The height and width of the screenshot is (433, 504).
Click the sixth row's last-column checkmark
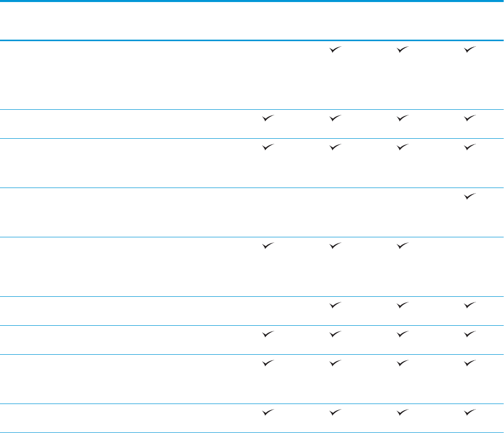469,305
